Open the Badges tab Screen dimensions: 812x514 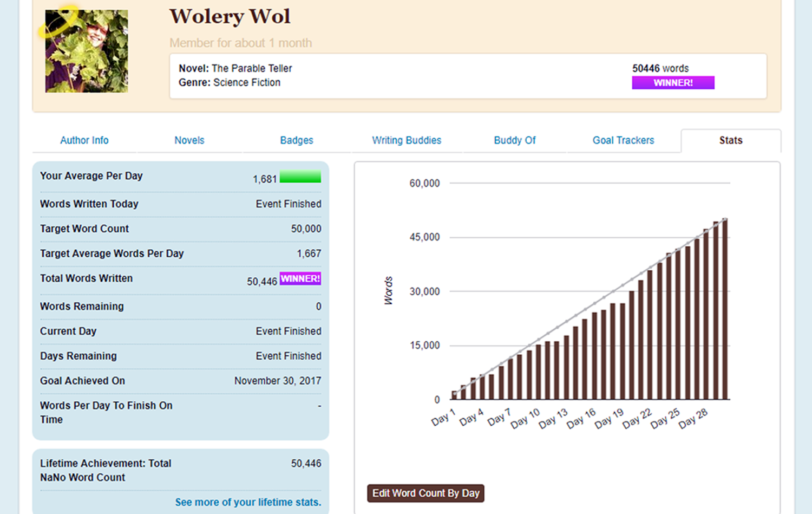296,140
